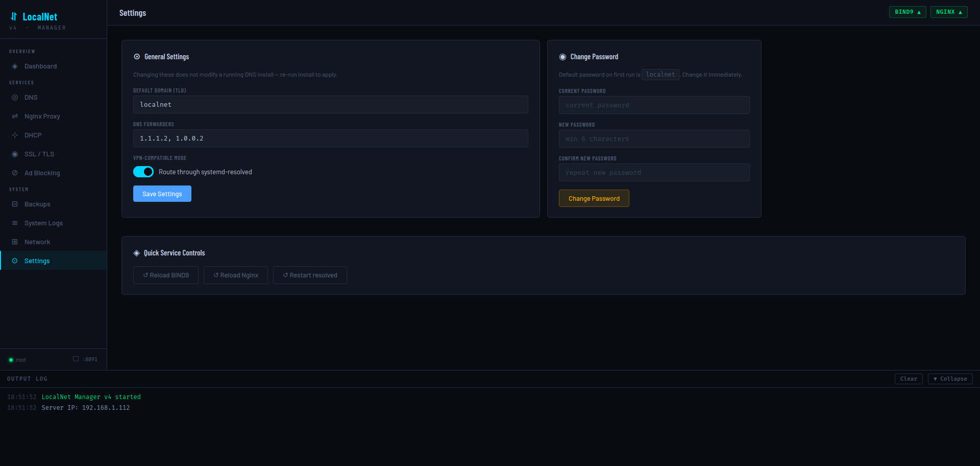Click the Change Password button
Image resolution: width=980 pixels, height=466 pixels.
pos(594,198)
